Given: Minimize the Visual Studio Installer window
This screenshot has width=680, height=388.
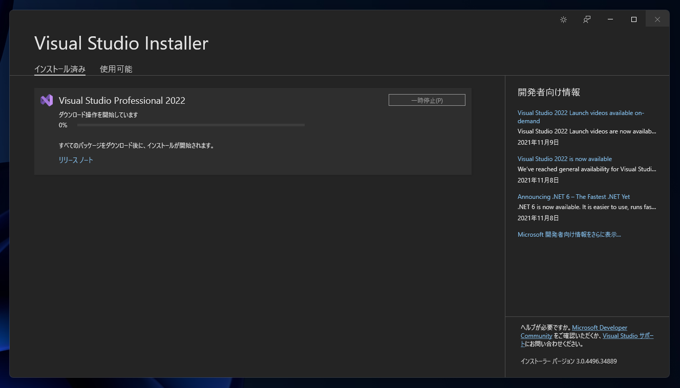Looking at the screenshot, I should (610, 20).
